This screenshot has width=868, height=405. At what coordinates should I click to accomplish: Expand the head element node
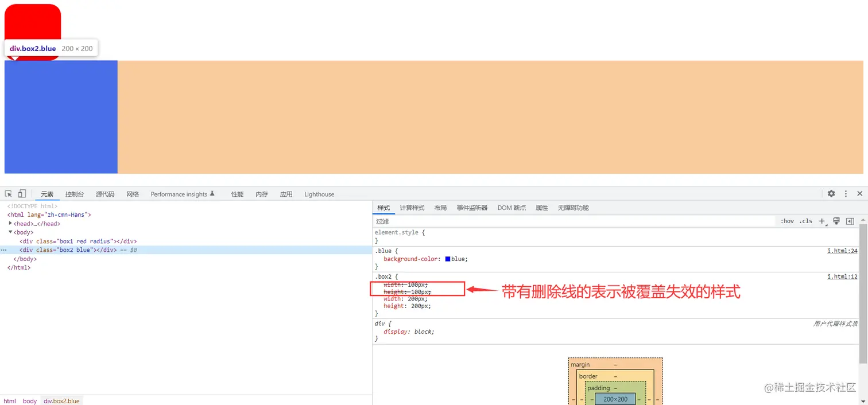click(10, 223)
